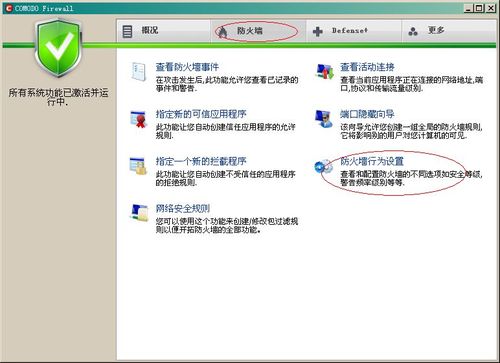The height and width of the screenshot is (363, 500).
Task: Click the flame icon on 防火墙 tab
Action: [x=223, y=32]
